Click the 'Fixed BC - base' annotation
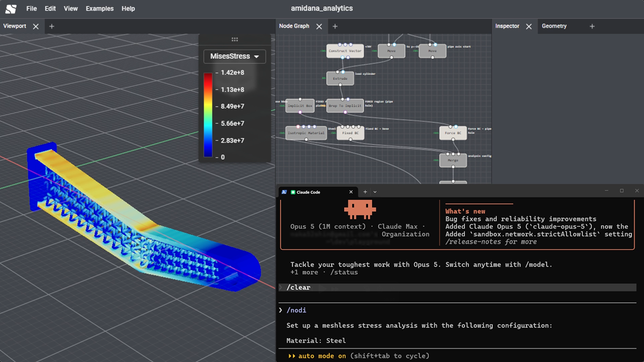The height and width of the screenshot is (362, 644). [x=377, y=129]
